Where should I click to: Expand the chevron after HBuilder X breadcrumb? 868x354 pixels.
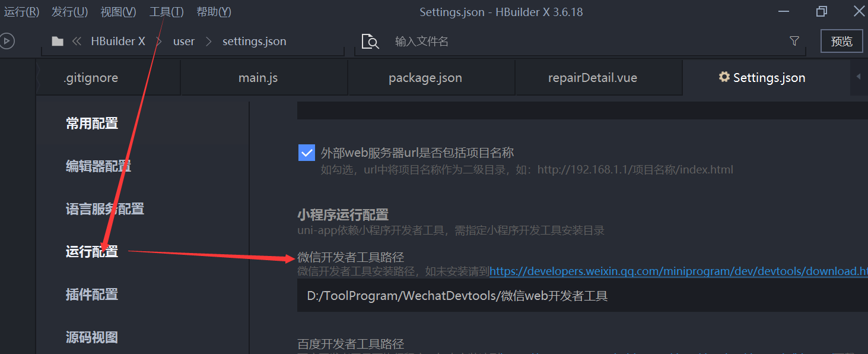[x=159, y=42]
